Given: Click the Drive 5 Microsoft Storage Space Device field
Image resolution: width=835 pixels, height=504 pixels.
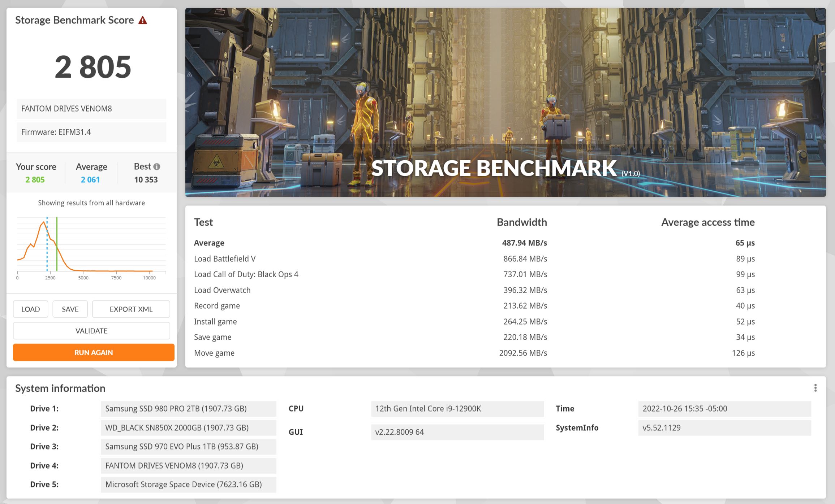Looking at the screenshot, I should click(x=188, y=485).
